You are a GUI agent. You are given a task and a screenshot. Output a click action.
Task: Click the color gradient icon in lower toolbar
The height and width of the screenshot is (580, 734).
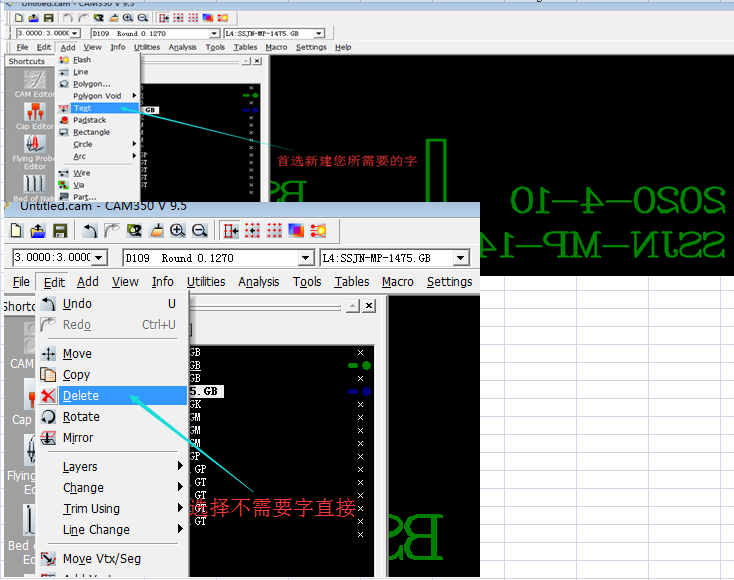pos(296,231)
